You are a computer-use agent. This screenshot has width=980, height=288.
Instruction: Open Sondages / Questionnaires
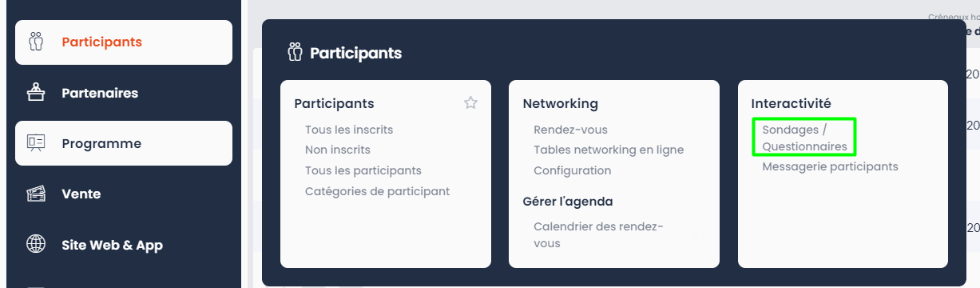tap(804, 138)
